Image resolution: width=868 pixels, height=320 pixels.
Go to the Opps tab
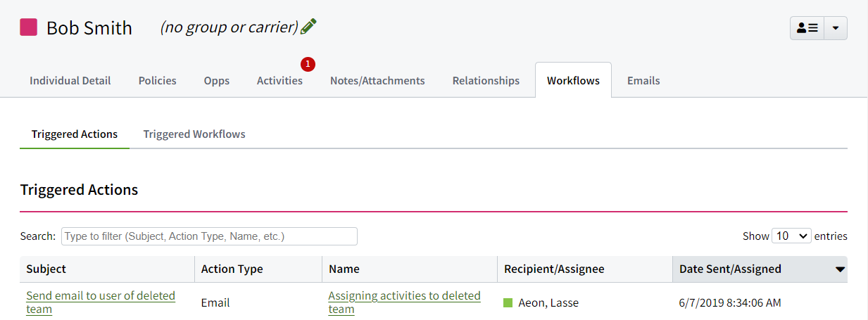click(217, 80)
